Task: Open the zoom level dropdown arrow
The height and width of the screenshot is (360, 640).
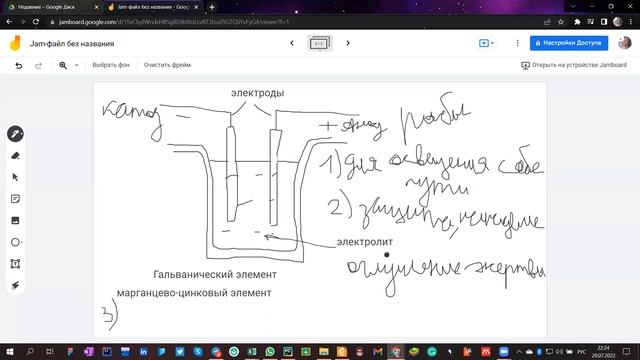Action: coord(76,65)
